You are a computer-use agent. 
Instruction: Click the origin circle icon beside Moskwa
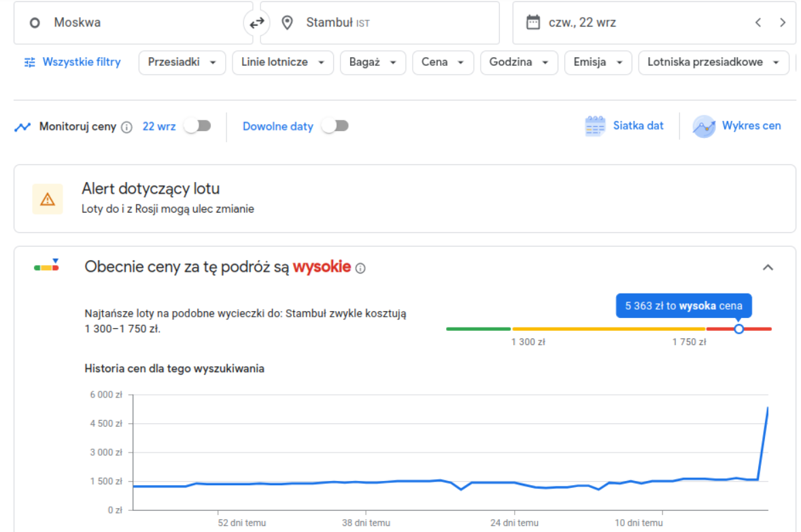[35, 23]
